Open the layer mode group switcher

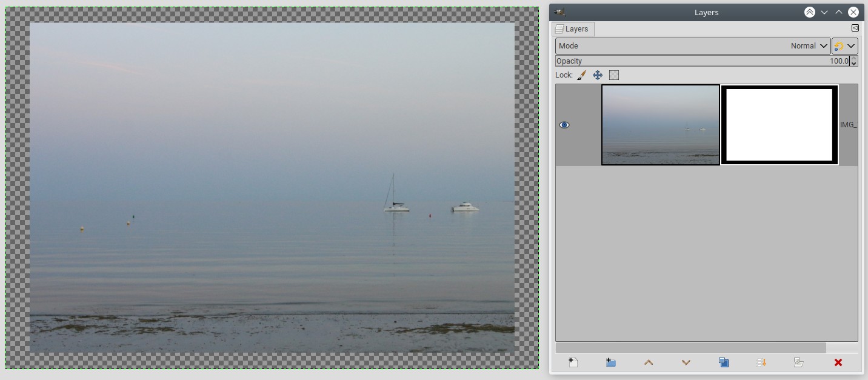click(x=844, y=46)
